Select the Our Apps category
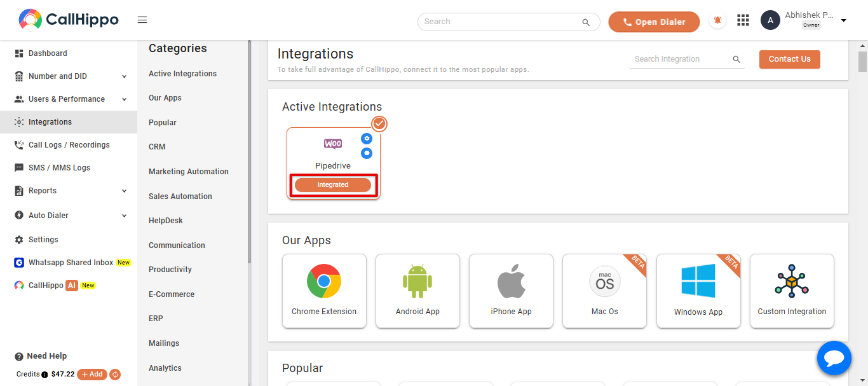868x386 pixels. (165, 98)
